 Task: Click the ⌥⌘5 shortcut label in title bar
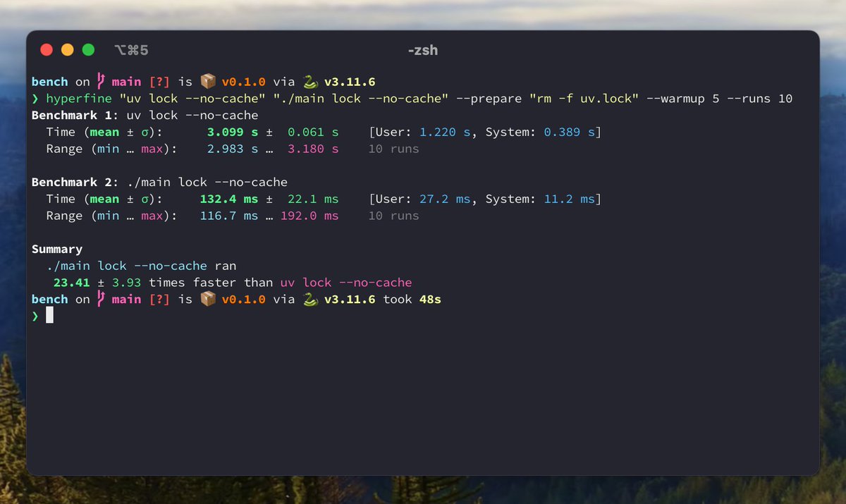(131, 50)
